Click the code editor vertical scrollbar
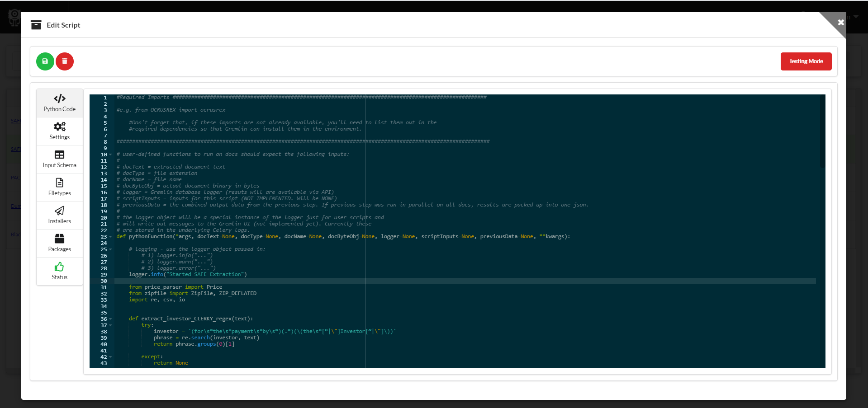The width and height of the screenshot is (868, 408). click(x=822, y=131)
